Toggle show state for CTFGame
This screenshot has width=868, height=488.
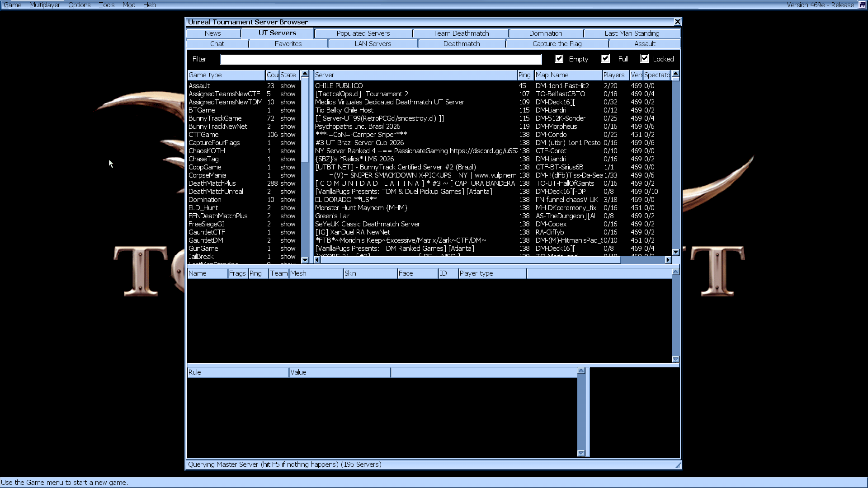tap(288, 135)
